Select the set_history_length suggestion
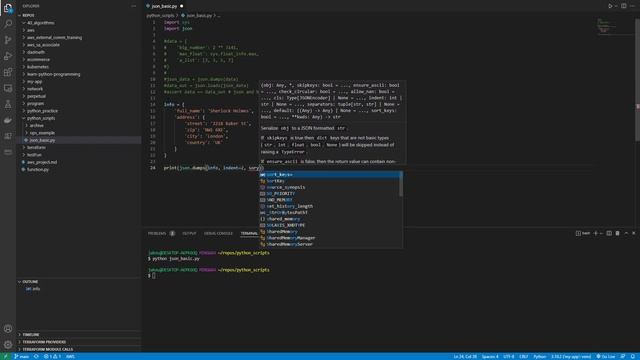640x360 pixels. (x=331, y=206)
